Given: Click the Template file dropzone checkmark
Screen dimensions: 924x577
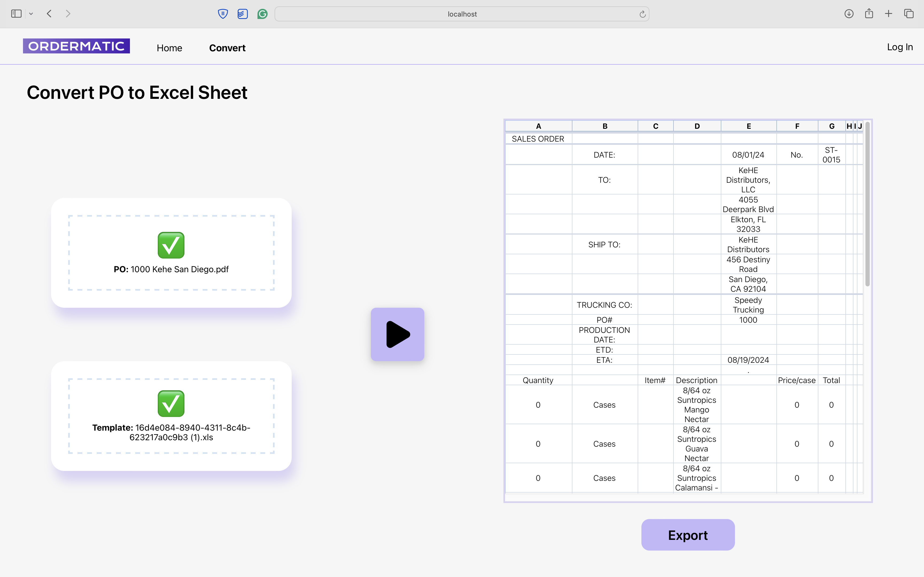Looking at the screenshot, I should click(x=171, y=404).
